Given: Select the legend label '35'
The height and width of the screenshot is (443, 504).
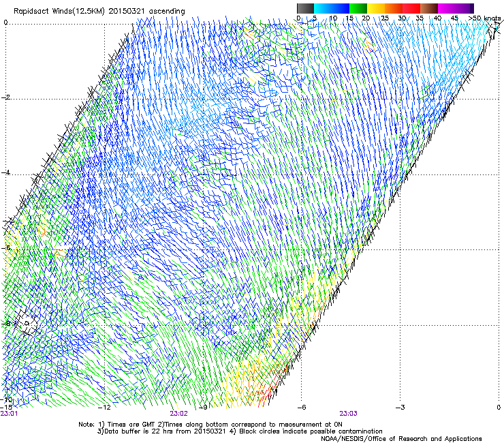Looking at the screenshot, I should [x=420, y=18].
